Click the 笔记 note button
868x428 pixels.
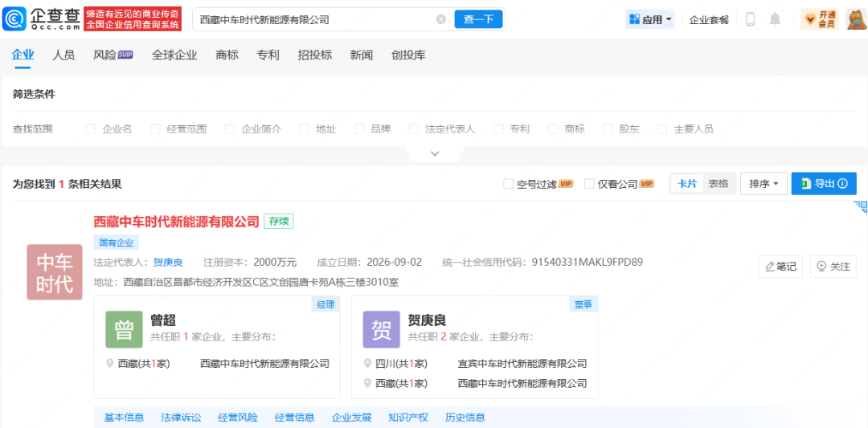[x=780, y=267]
